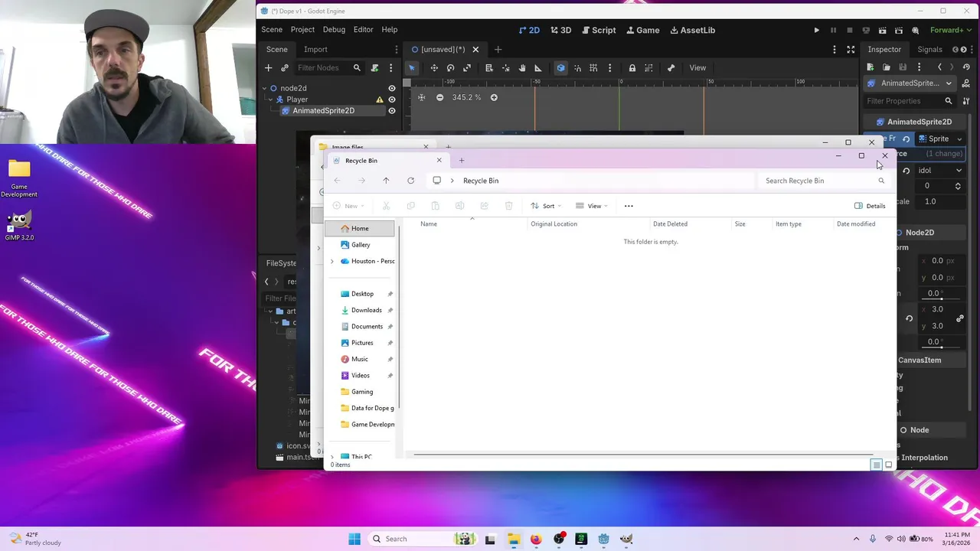This screenshot has width=980, height=551.
Task: Activate the Pan mode hand tool
Action: click(522, 68)
